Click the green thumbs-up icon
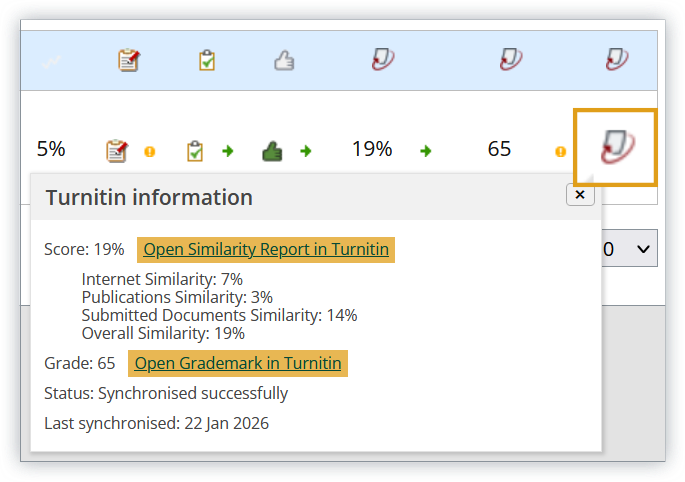This screenshot has height=482, width=685. coord(272,152)
